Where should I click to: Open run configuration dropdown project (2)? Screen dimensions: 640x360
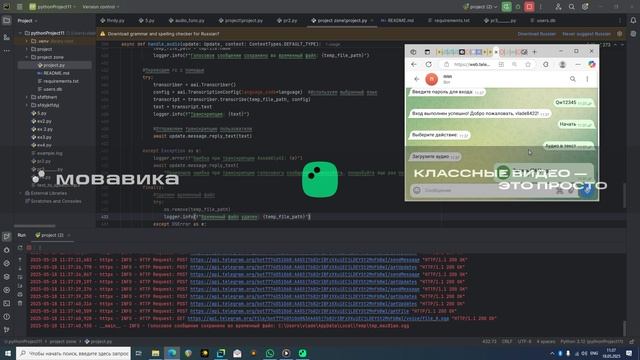tap(480, 7)
